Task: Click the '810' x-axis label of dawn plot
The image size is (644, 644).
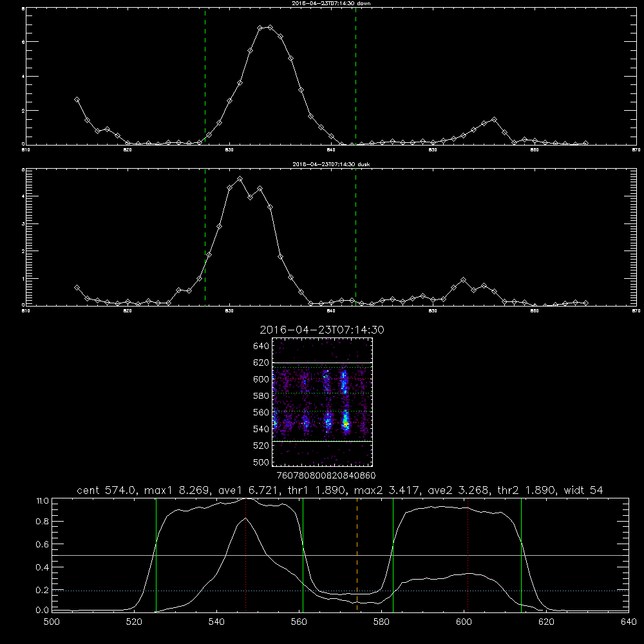Action: [26, 150]
